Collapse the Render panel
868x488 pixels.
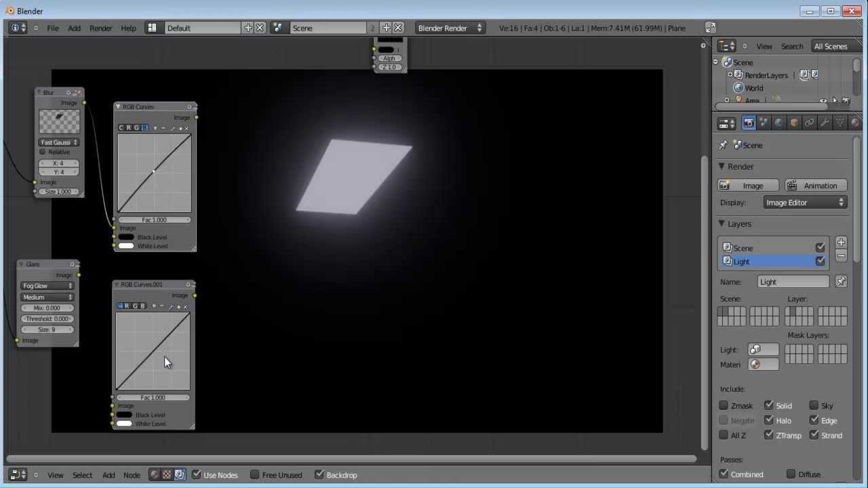pyautogui.click(x=723, y=166)
